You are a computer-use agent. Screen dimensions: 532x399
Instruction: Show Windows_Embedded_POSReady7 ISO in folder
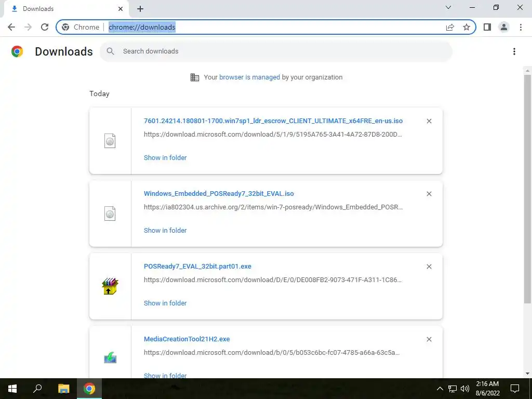[165, 230]
